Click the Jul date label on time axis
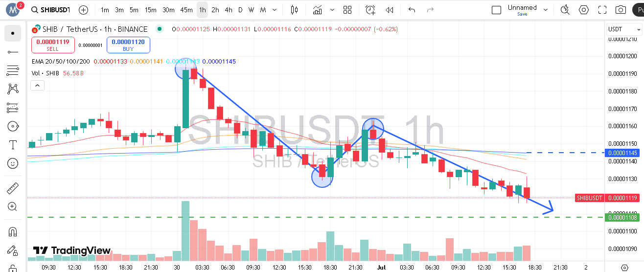The width and height of the screenshot is (644, 272). (x=381, y=268)
